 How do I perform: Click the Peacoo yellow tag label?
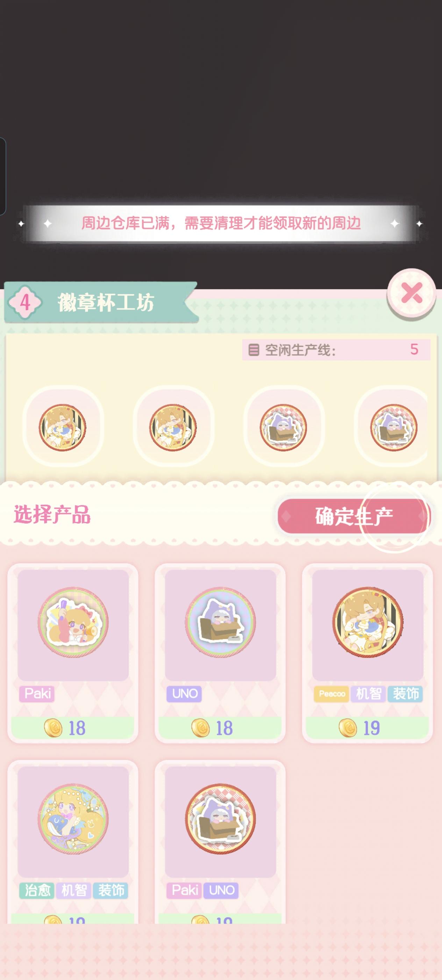332,694
